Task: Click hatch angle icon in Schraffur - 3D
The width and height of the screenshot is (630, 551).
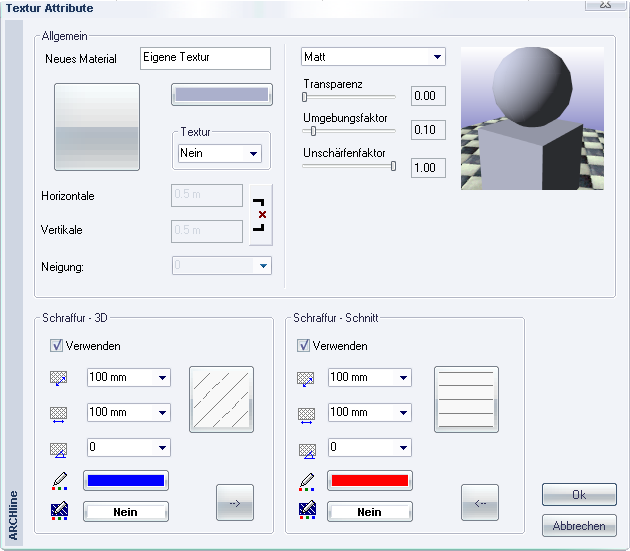Action: 58,450
